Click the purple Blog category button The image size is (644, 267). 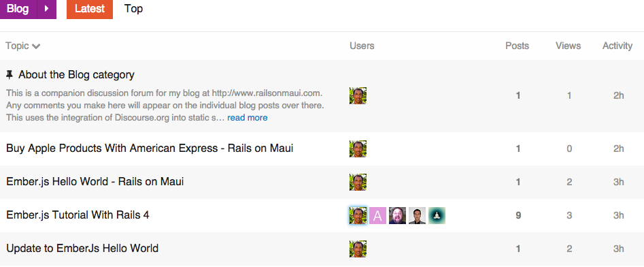[18, 9]
